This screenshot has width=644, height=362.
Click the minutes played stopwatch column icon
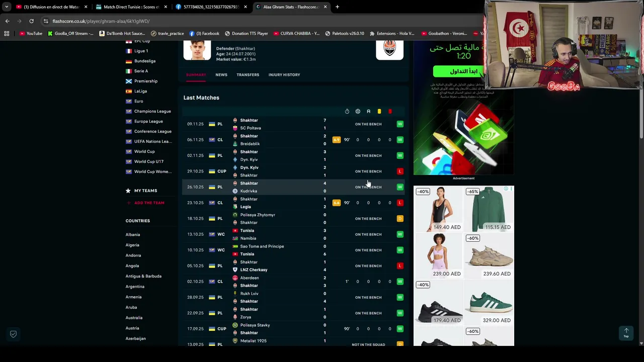pyautogui.click(x=347, y=112)
